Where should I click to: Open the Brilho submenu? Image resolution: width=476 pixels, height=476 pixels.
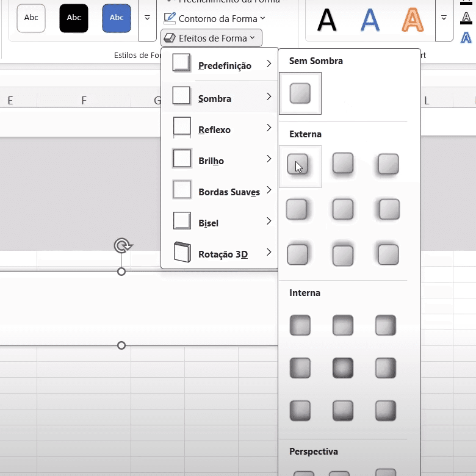[x=220, y=159]
